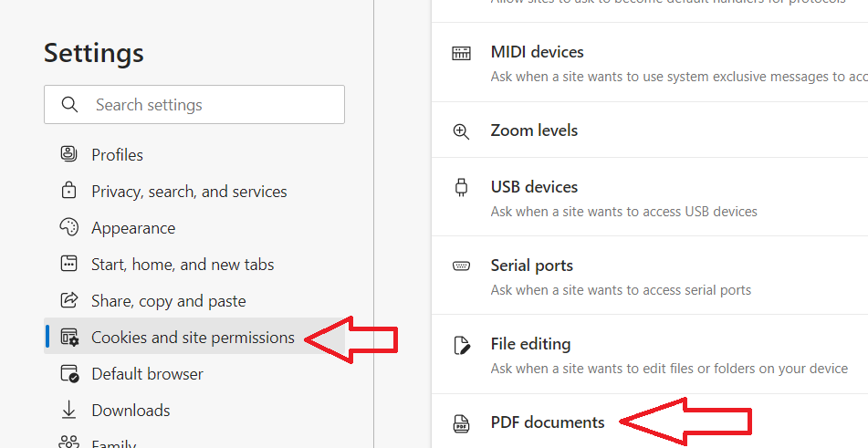Click text 'Ask when a site wants to access serial ports'
The image size is (868, 448).
[621, 290]
